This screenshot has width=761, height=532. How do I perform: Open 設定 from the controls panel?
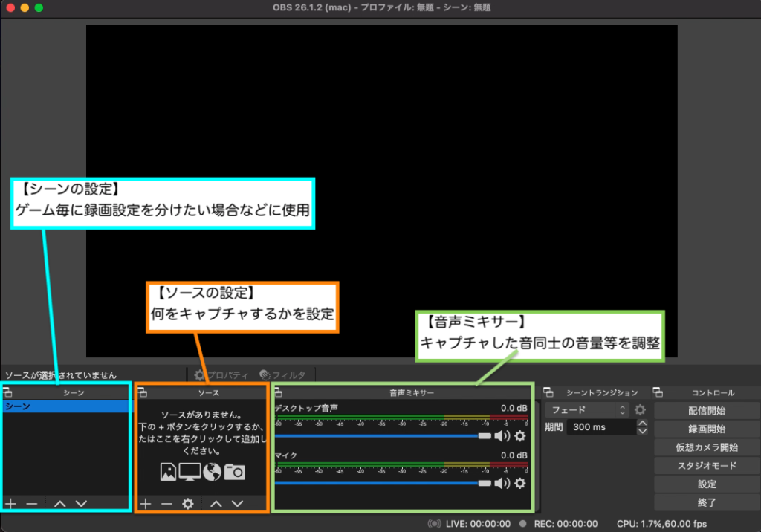click(x=707, y=484)
